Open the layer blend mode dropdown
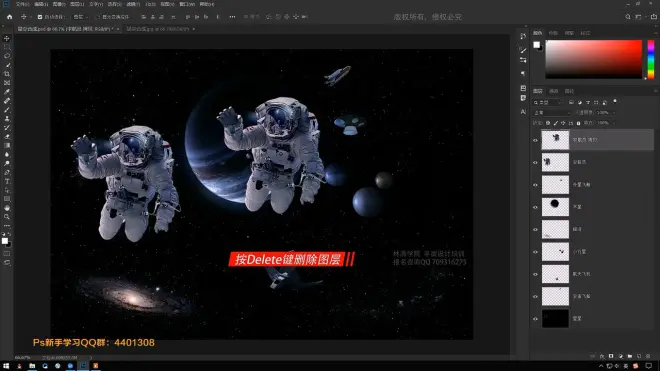The width and height of the screenshot is (660, 371). 552,113
